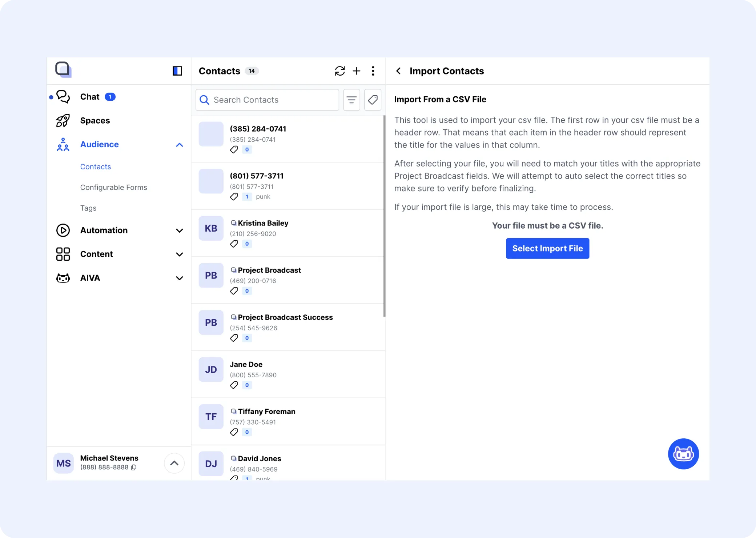756x538 pixels.
Task: Click the MS account avatar
Action: [64, 463]
